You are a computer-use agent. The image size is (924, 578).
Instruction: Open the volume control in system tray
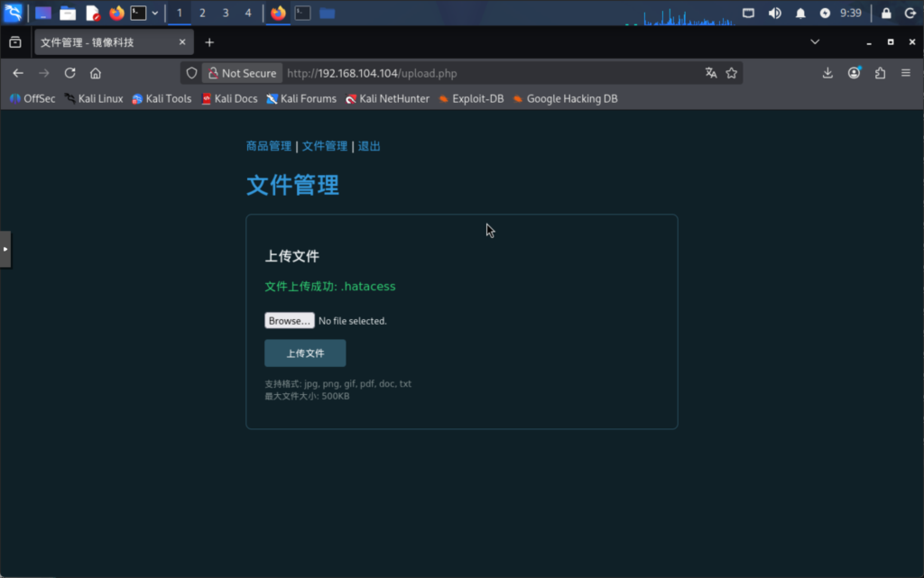pyautogui.click(x=774, y=13)
